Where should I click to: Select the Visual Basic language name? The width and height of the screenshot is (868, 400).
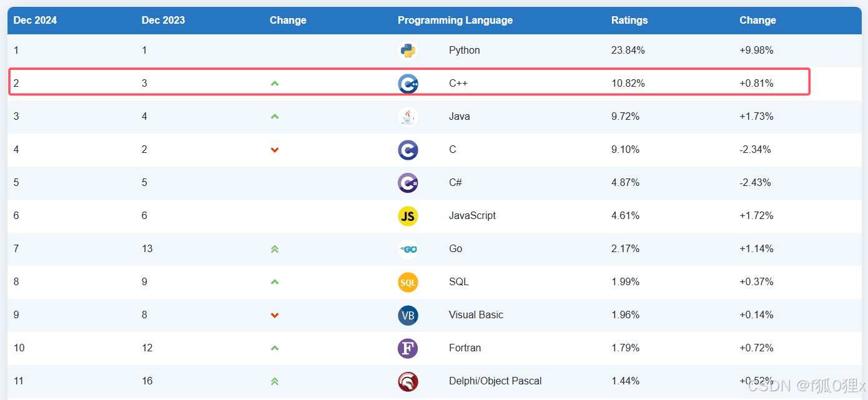click(476, 315)
